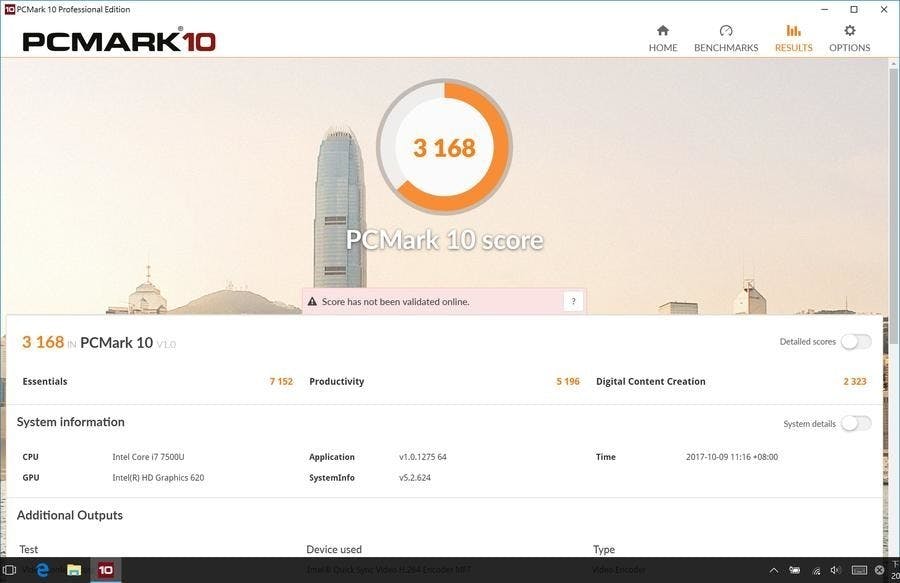Image resolution: width=900 pixels, height=583 pixels.
Task: Click application version v1.0.1275 64
Action: point(422,457)
